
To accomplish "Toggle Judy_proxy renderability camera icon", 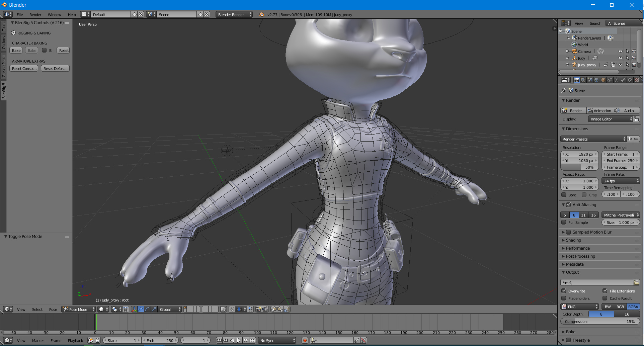I will point(634,65).
